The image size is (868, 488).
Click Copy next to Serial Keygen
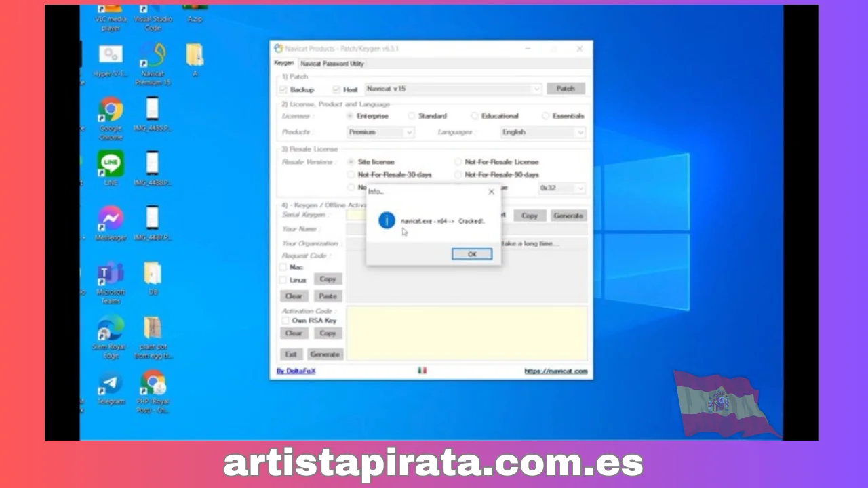pos(530,216)
